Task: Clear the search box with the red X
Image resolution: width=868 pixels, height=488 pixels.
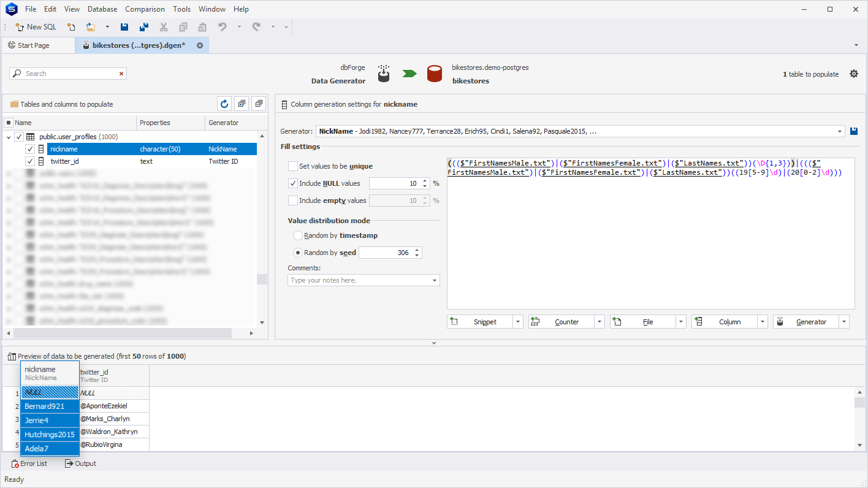Action: pyautogui.click(x=121, y=74)
